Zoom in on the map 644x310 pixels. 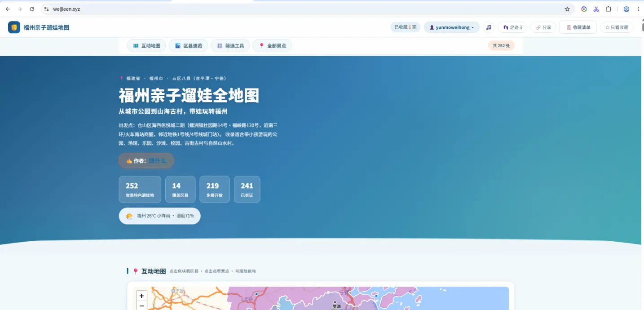click(x=141, y=296)
